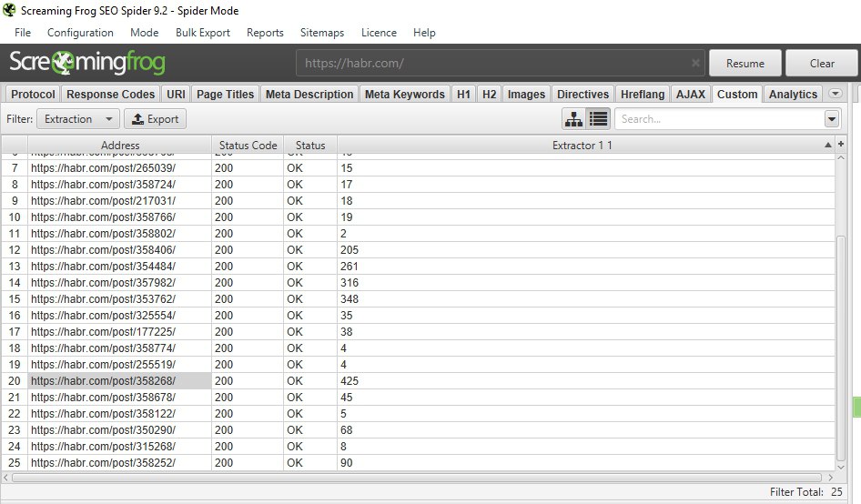This screenshot has height=504, width=861.
Task: Open the Bulk Export menu
Action: 203,33
